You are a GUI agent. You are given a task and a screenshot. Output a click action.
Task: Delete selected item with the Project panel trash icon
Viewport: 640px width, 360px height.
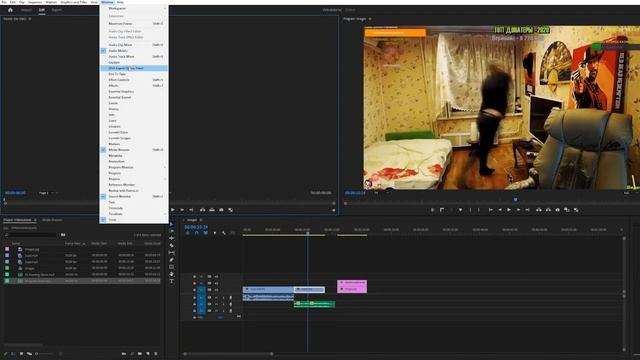pyautogui.click(x=156, y=353)
